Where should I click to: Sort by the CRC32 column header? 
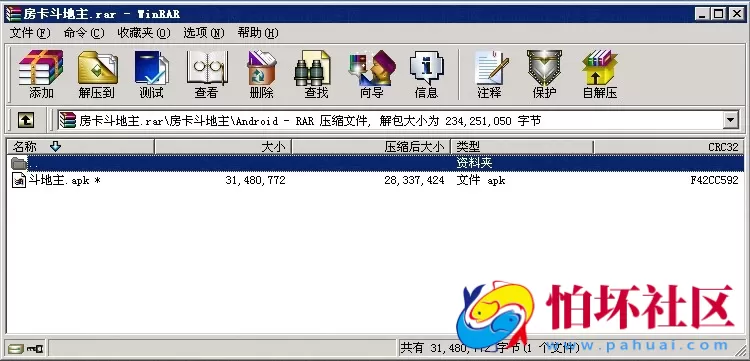[669, 147]
